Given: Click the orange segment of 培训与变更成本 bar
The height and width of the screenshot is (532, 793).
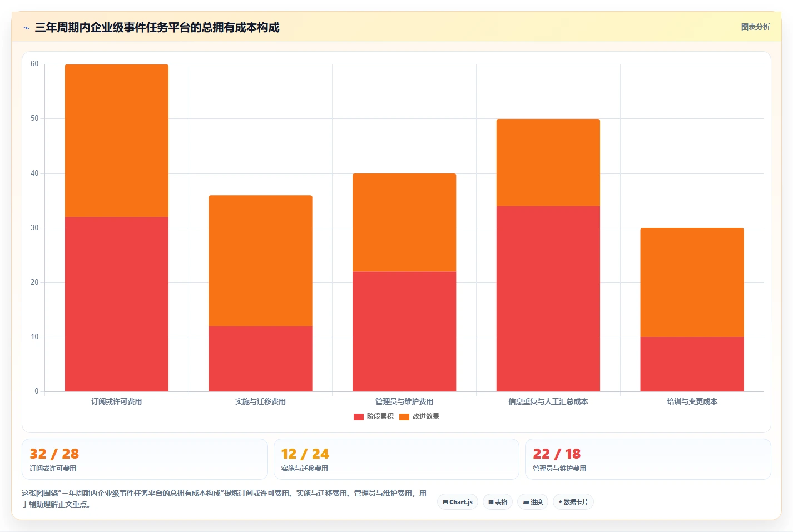Looking at the screenshot, I should pyautogui.click(x=692, y=282).
